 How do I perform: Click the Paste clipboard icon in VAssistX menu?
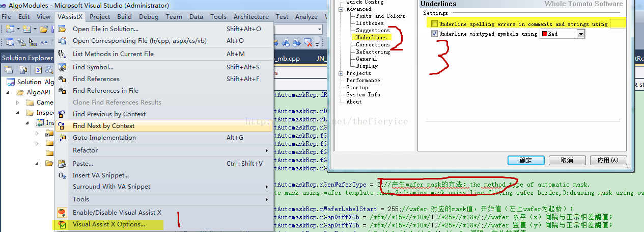click(x=62, y=164)
